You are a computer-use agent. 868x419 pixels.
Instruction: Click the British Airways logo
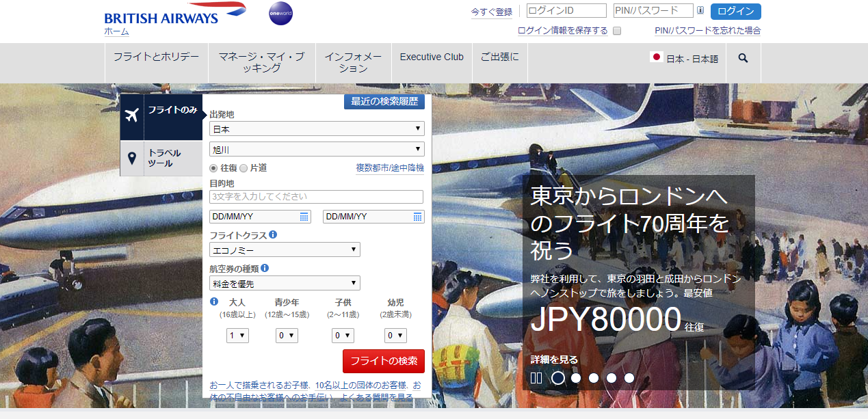coord(174,14)
